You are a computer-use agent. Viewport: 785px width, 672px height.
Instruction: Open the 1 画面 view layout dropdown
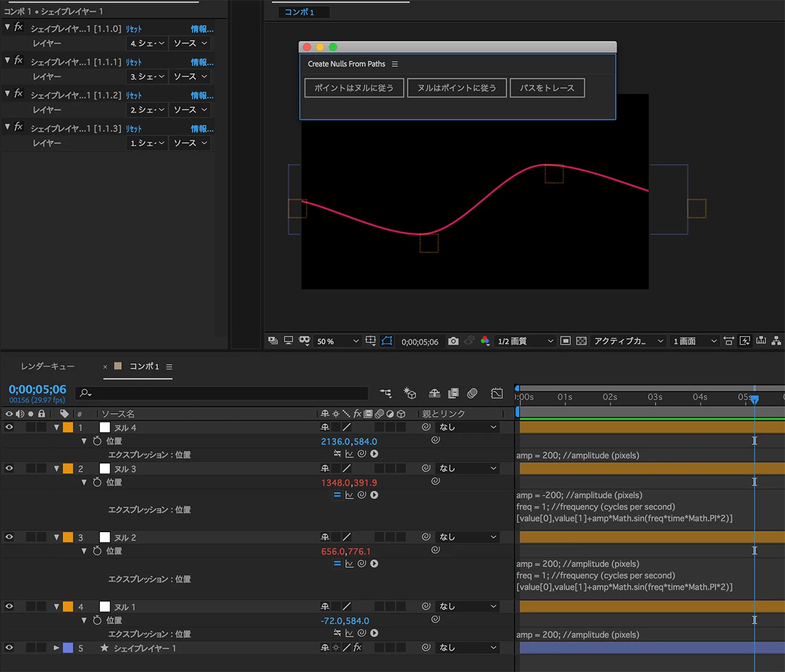coord(695,341)
